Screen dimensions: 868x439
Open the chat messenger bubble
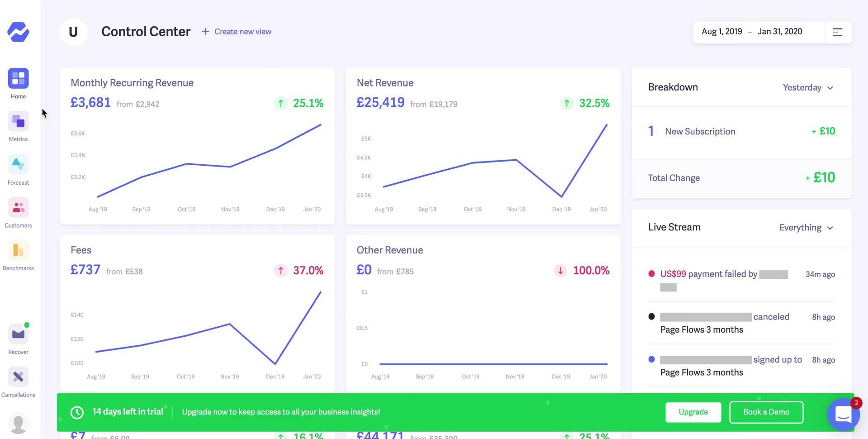click(843, 414)
